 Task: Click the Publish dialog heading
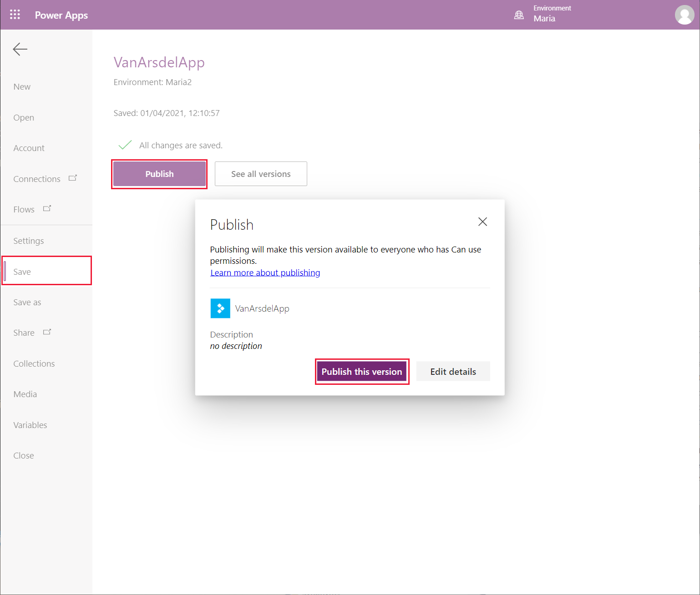click(x=232, y=225)
